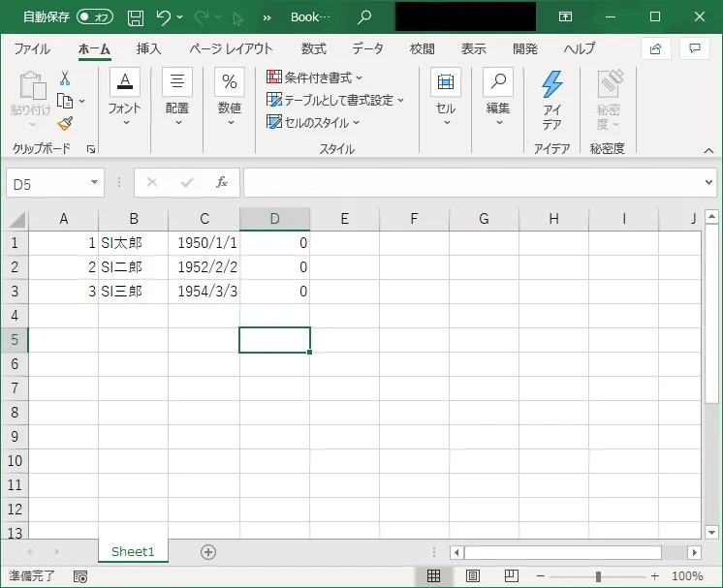Click the Name Box showing D5
The image size is (723, 588).
tap(47, 184)
